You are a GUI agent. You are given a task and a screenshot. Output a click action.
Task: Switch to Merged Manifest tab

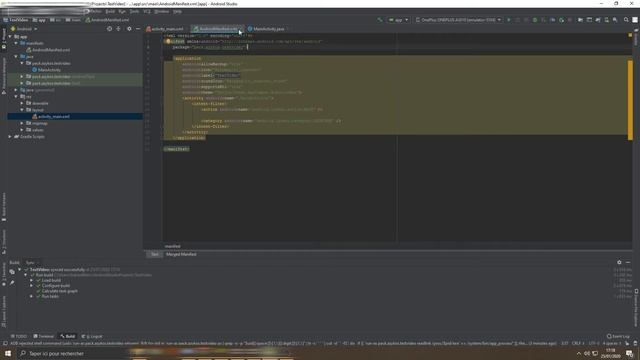[181, 254]
